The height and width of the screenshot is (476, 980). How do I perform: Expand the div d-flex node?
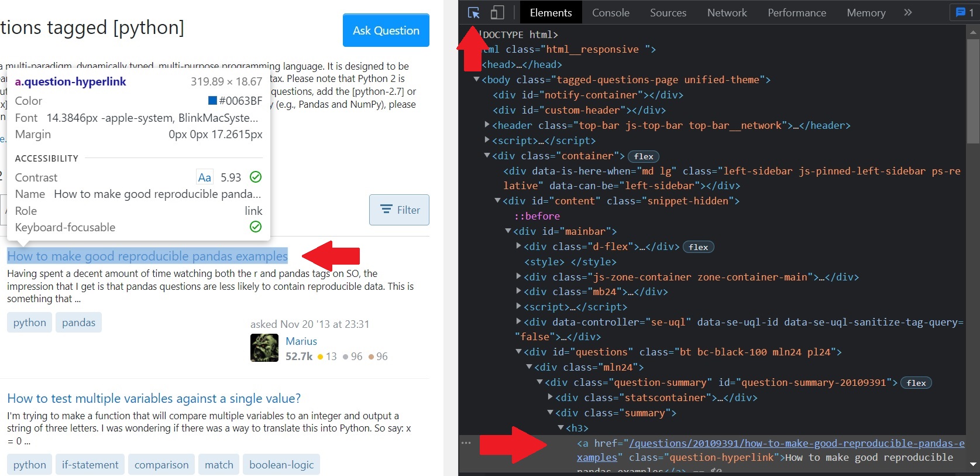tap(518, 246)
